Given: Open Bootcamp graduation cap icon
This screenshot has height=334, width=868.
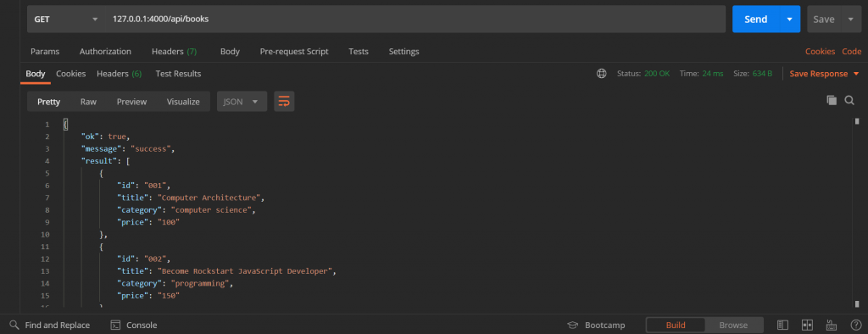Looking at the screenshot, I should [573, 326].
